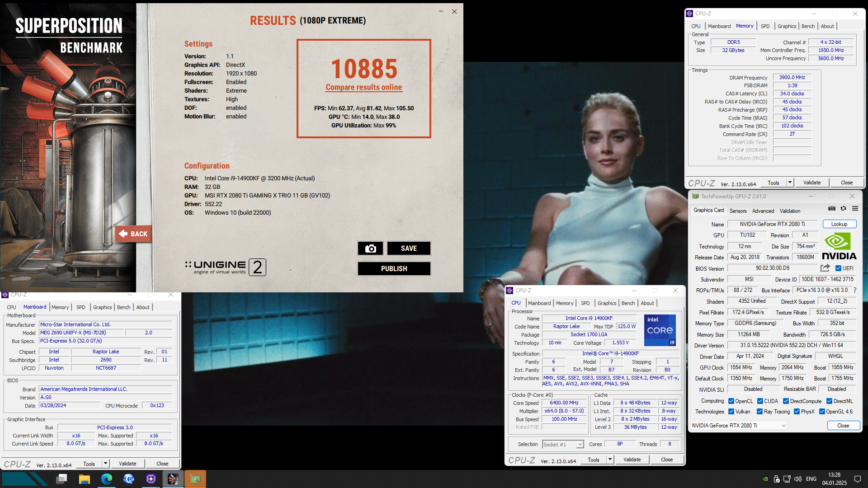Switch to CPU-Z via taskbar icon
The image size is (868, 488).
click(x=151, y=479)
